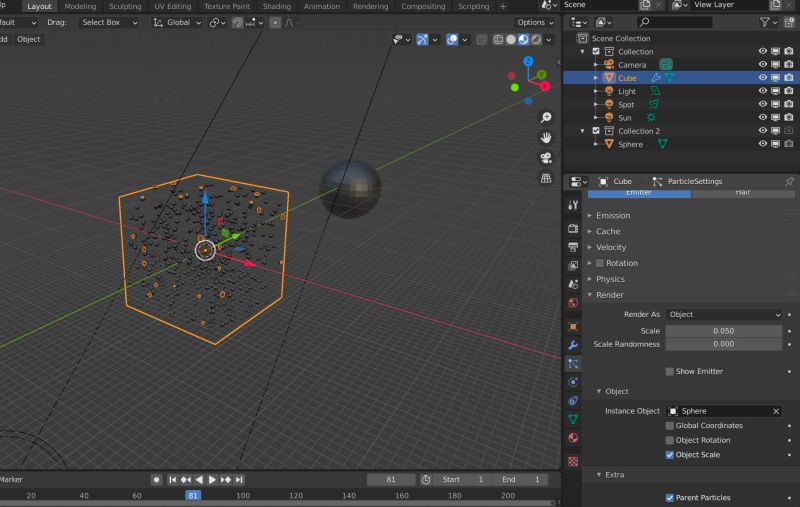Open the Physics properties tab icon
The width and height of the screenshot is (800, 507).
click(x=573, y=382)
